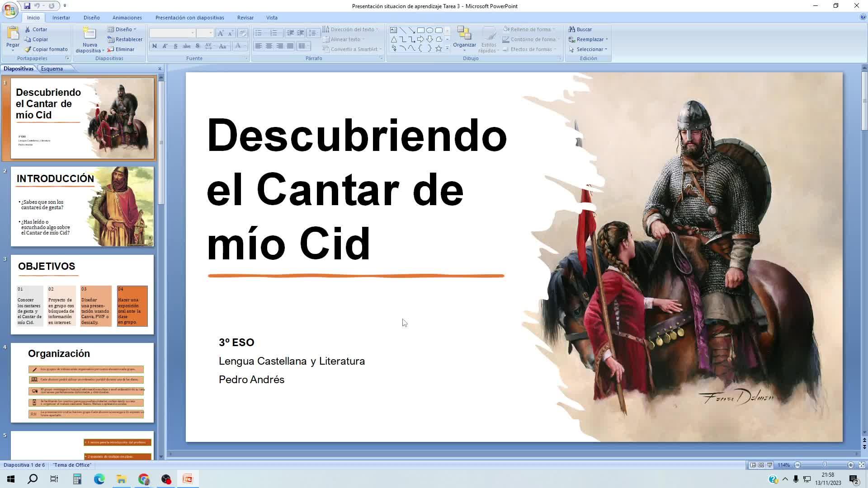868x488 pixels.
Task: Open Chrome from the taskbar
Action: [144, 479]
